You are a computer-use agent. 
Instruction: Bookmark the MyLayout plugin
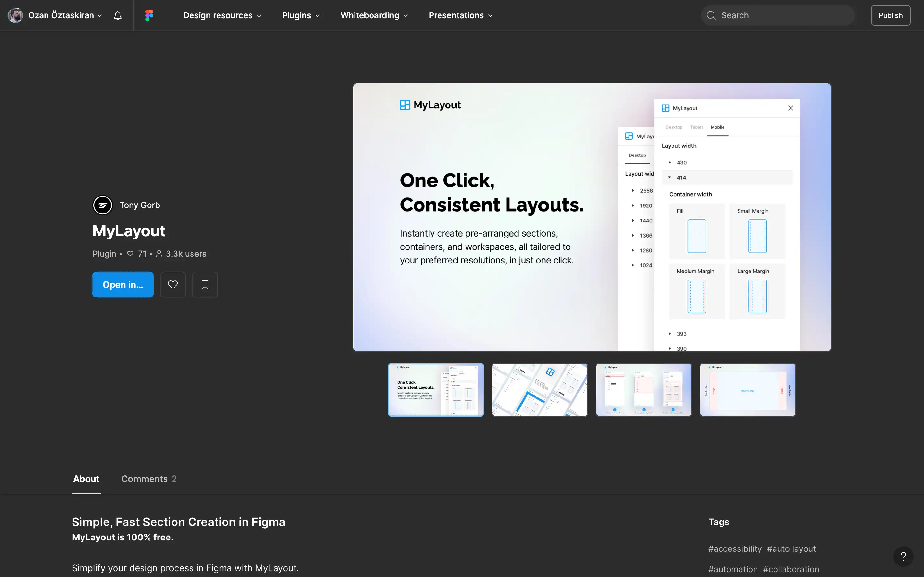click(x=205, y=285)
